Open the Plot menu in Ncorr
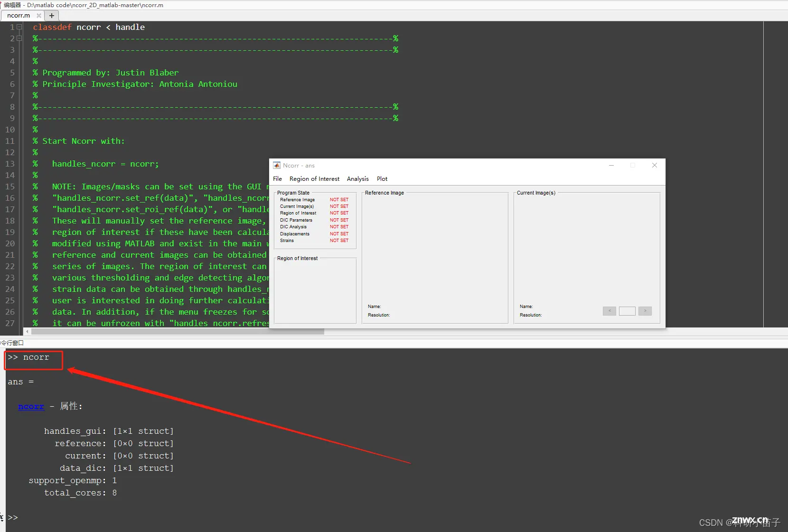This screenshot has height=532, width=788. (382, 179)
